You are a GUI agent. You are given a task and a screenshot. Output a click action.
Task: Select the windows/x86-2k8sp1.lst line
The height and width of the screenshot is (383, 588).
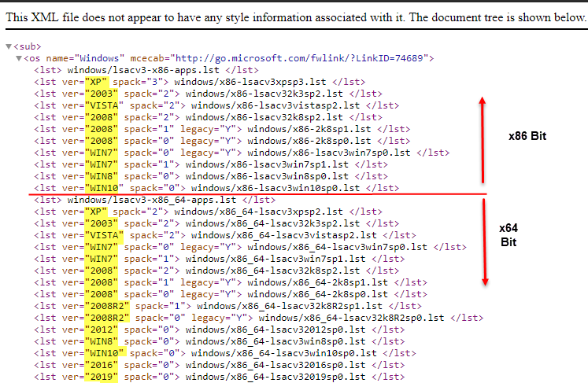click(x=222, y=129)
